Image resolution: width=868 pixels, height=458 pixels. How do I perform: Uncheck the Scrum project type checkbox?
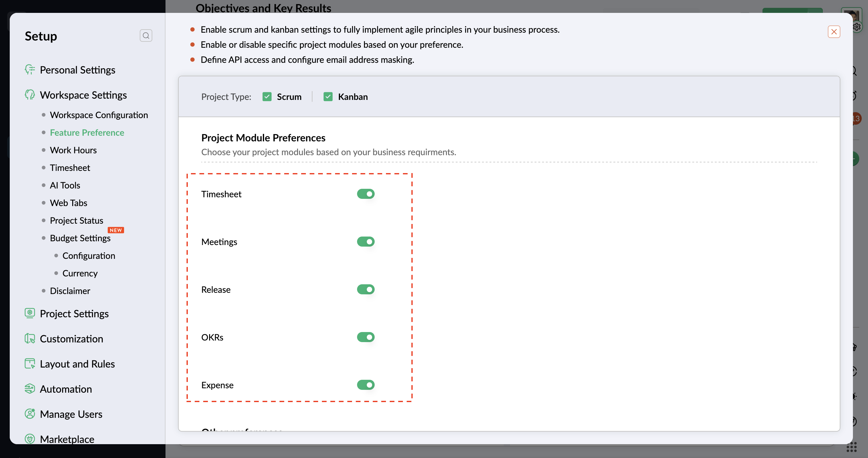point(267,97)
